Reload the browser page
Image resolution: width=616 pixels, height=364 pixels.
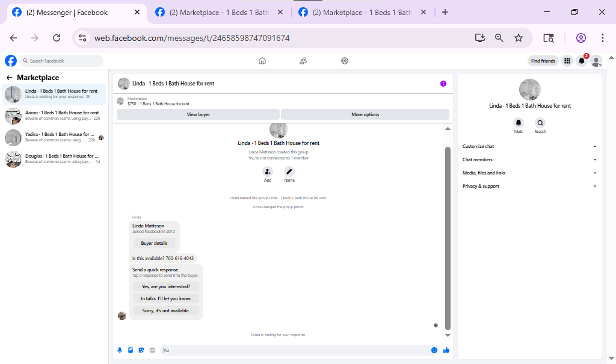point(57,38)
